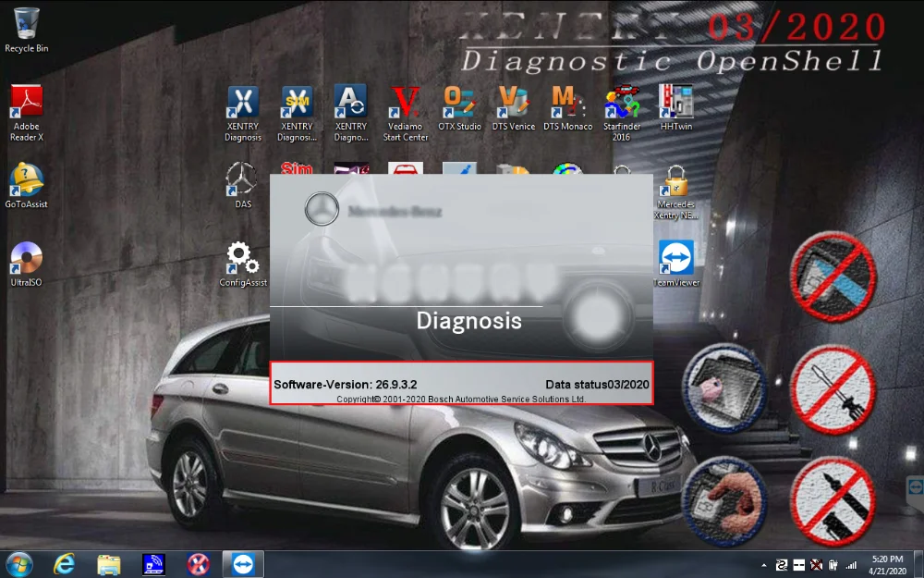Open Mercedes Xentry NE... padlock shortcut
This screenshot has height=578, width=924.
pyautogui.click(x=676, y=193)
